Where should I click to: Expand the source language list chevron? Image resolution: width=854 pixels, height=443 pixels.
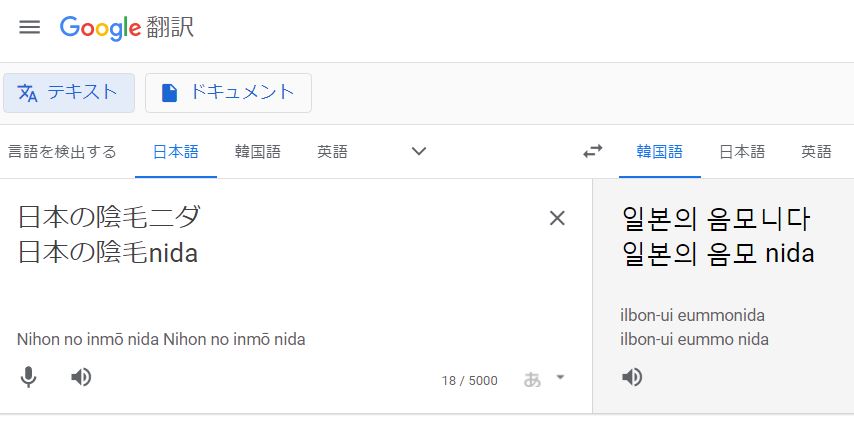pos(419,152)
